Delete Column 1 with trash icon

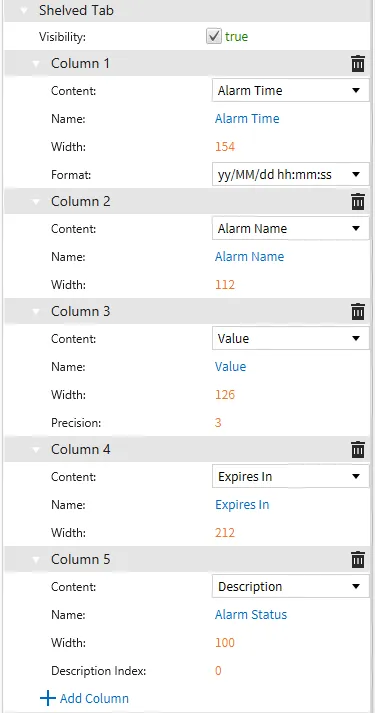(x=358, y=63)
